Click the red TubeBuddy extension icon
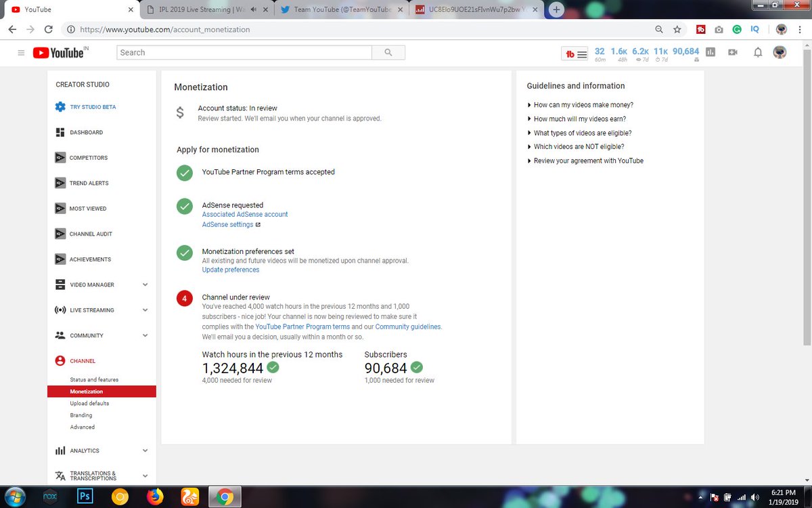 (x=700, y=30)
